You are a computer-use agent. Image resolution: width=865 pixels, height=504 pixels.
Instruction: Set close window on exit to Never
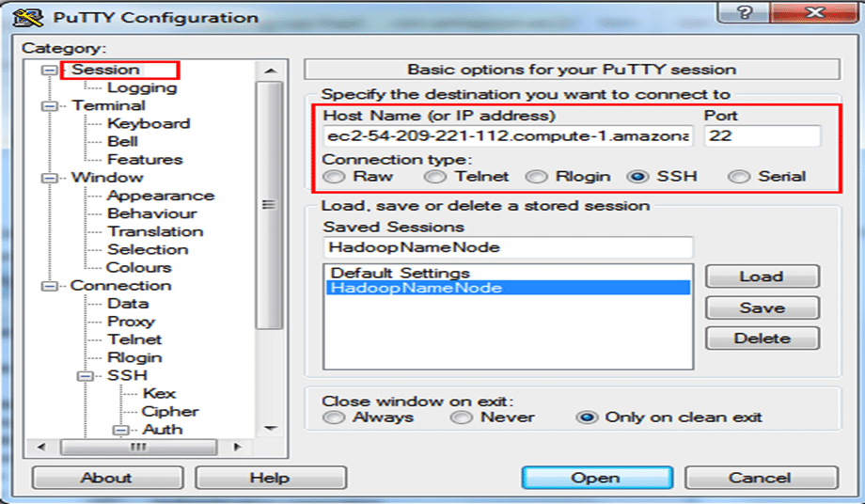coord(461,417)
